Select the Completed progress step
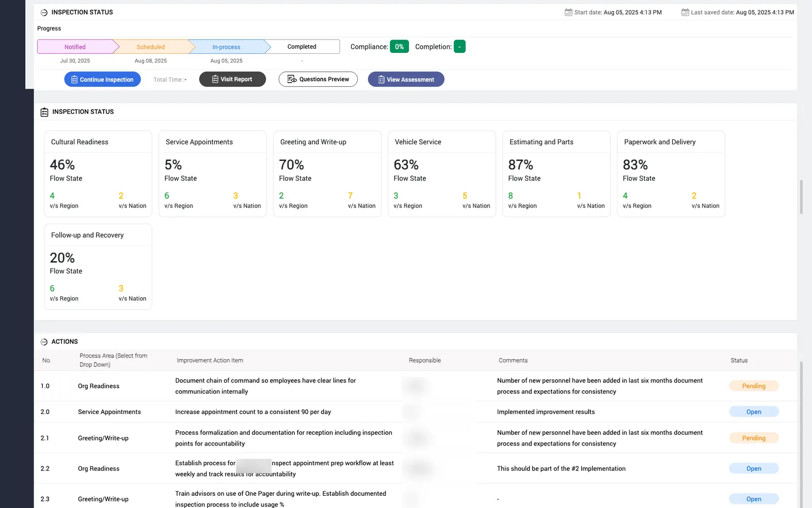 tap(302, 47)
